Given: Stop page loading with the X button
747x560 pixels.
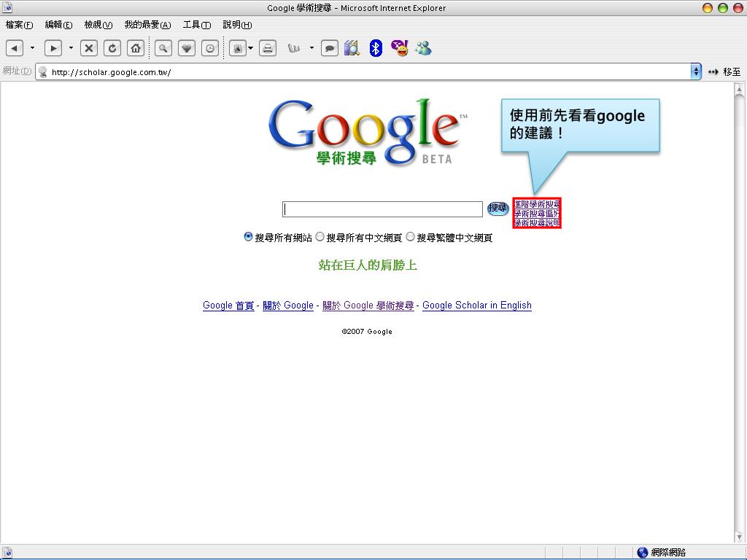Looking at the screenshot, I should coord(88,48).
